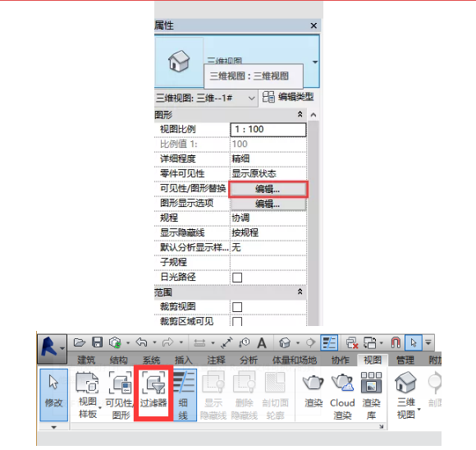476x450 pixels.
Task: Click Remove Hidden Lines (删除隐藏线) icon
Action: point(244,396)
